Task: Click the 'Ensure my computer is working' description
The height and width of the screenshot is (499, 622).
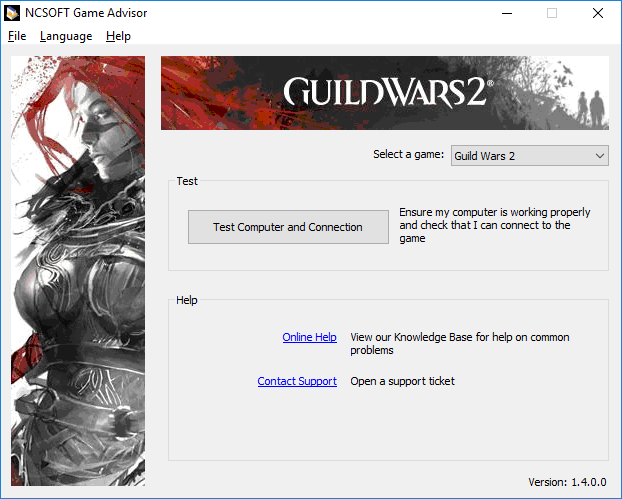Action: point(495,225)
